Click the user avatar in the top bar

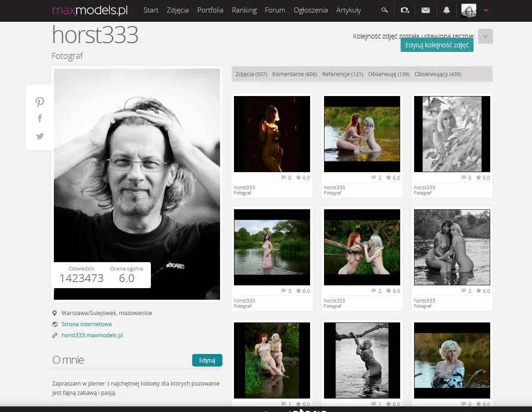point(469,11)
